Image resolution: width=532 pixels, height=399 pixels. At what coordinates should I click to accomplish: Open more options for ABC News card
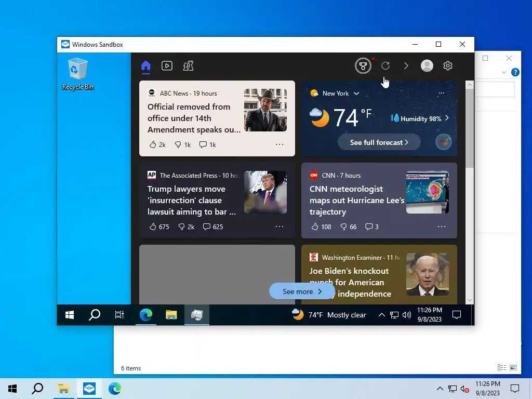(279, 144)
